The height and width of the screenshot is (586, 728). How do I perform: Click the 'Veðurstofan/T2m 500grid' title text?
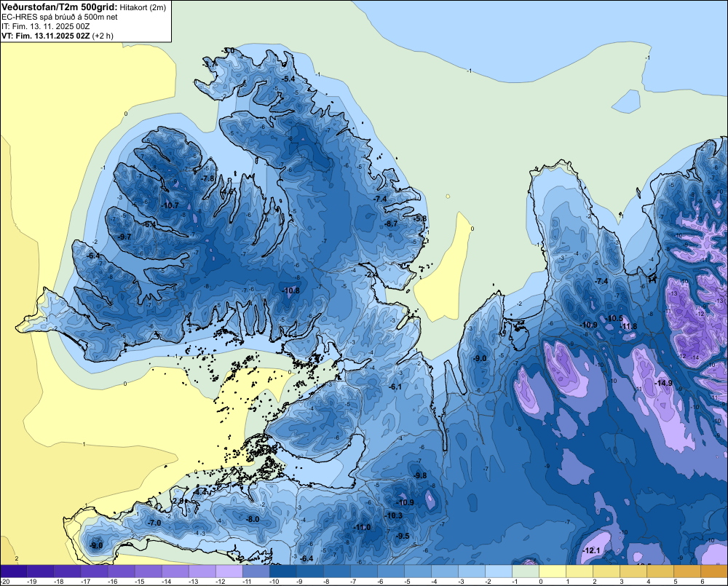click(x=60, y=7)
